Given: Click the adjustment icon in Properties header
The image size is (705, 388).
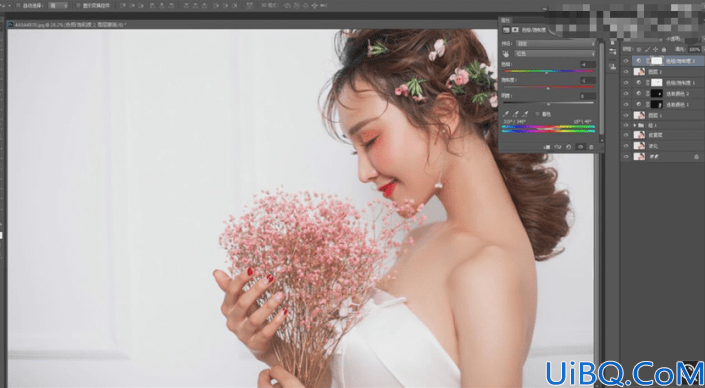Looking at the screenshot, I should 506,30.
